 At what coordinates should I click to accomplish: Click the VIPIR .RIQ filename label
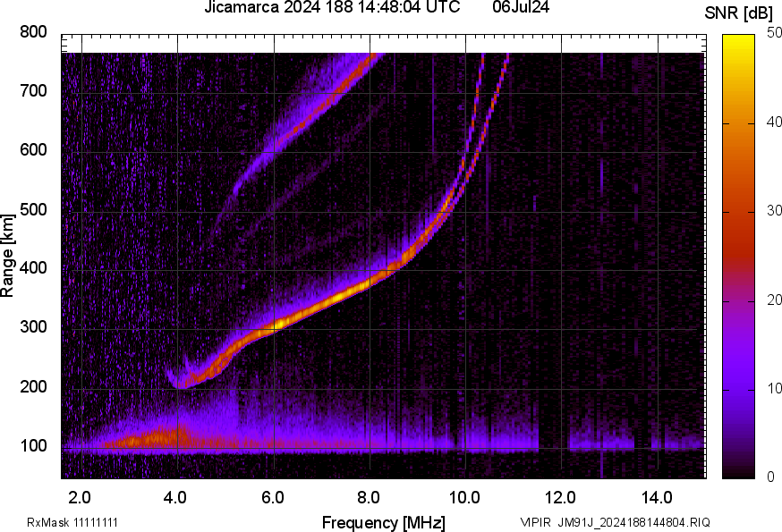coord(615,522)
